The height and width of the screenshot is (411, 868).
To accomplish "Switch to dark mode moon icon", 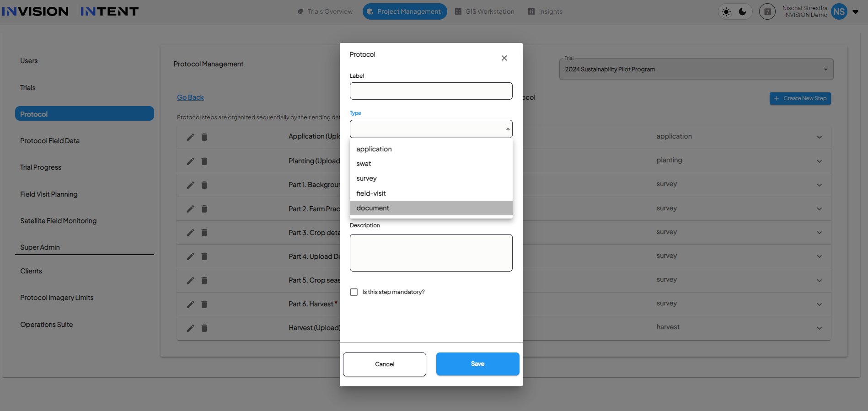I will [743, 12].
